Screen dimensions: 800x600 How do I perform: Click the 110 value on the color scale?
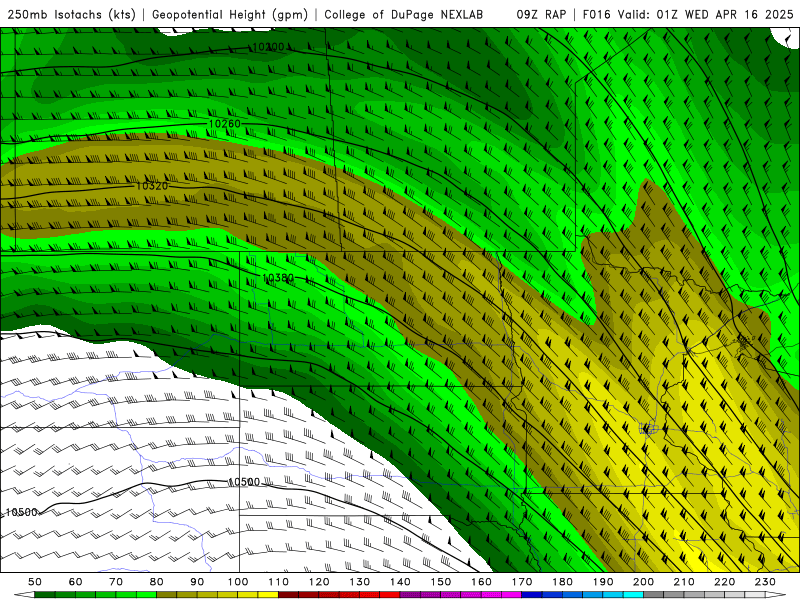[279, 582]
